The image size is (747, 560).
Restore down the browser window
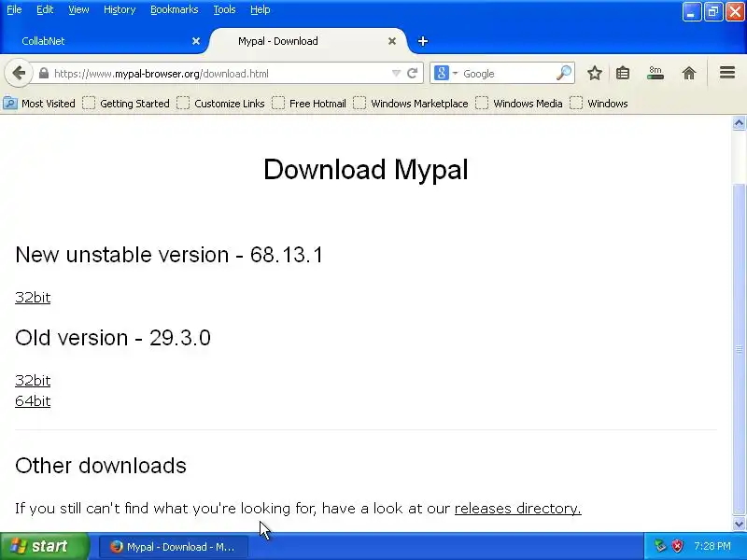[x=713, y=11]
